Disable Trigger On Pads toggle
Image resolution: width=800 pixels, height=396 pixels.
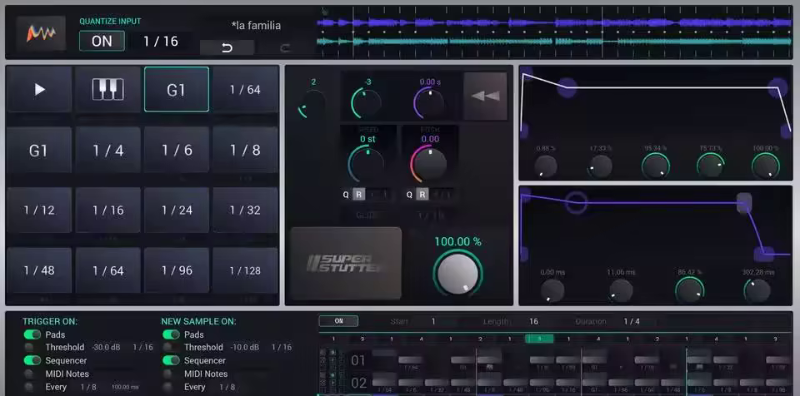[32, 335]
